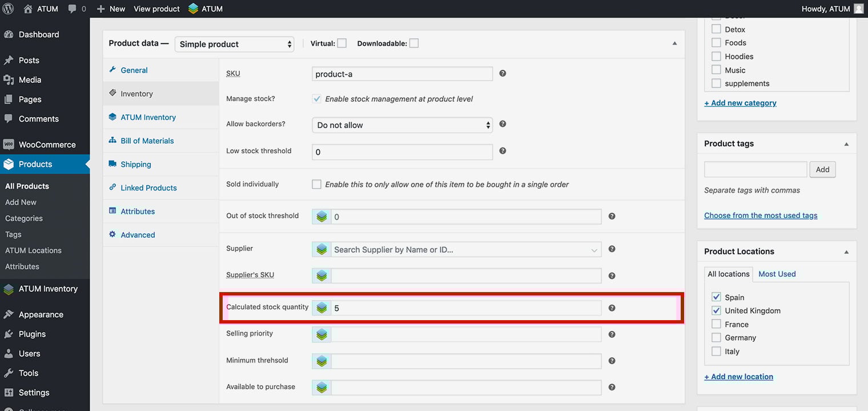Enable the Virtual product checkbox
The image size is (868, 411).
[341, 43]
